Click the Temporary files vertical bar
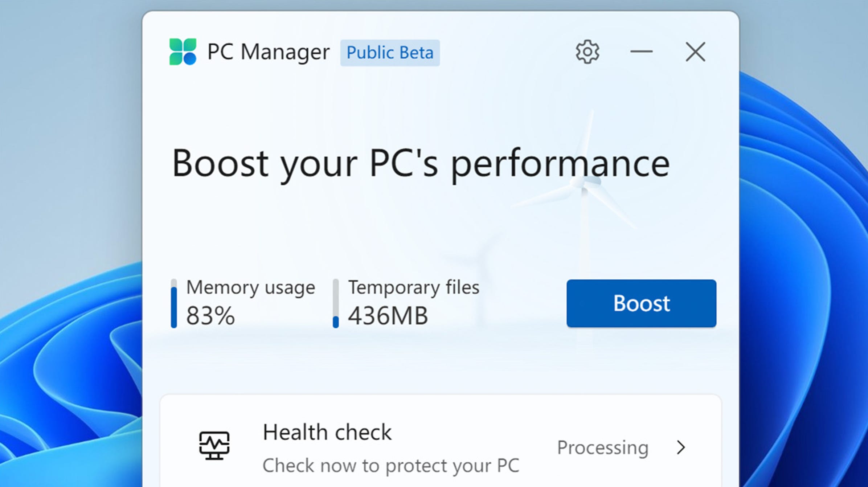The height and width of the screenshot is (487, 868). (336, 303)
